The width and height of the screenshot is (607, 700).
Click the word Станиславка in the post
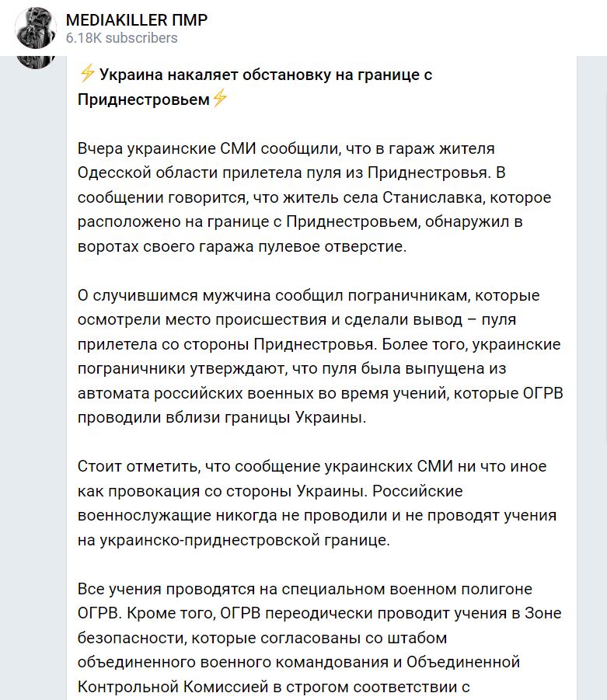pyautogui.click(x=433, y=197)
